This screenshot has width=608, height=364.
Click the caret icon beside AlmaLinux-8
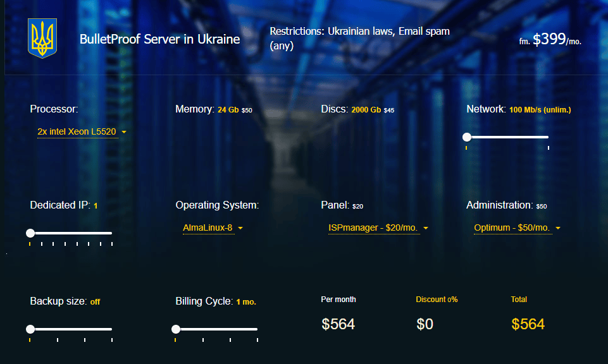[x=240, y=228]
